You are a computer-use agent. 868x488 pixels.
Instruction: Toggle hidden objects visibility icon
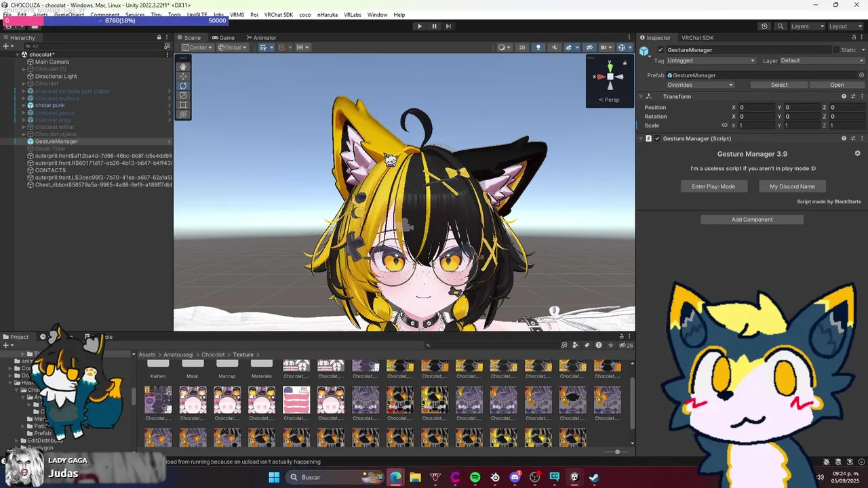pyautogui.click(x=589, y=47)
